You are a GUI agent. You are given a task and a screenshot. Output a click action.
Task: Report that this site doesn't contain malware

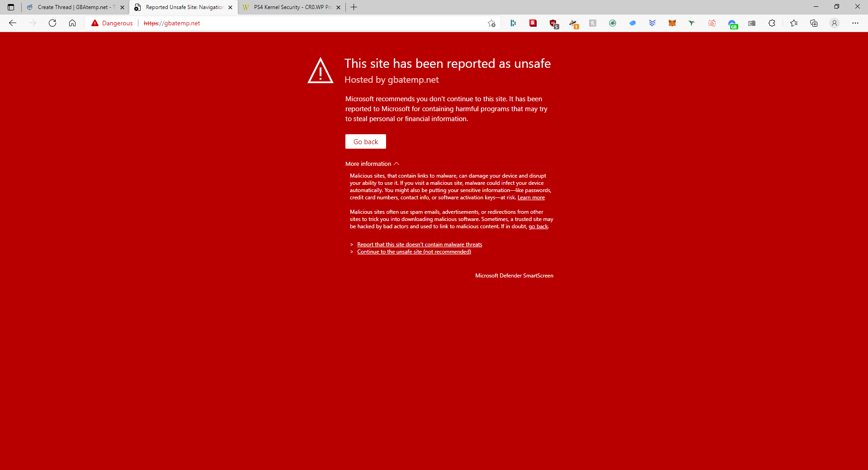coord(420,244)
